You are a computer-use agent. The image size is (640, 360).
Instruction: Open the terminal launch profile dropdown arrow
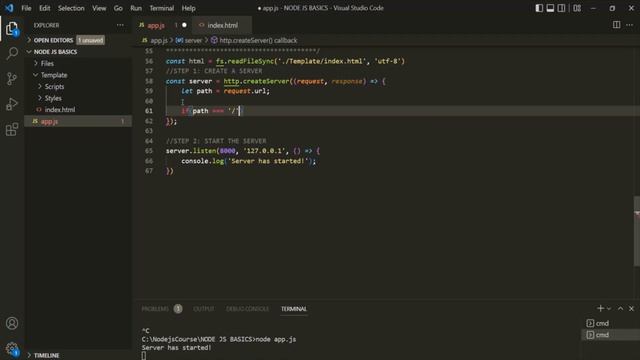point(609,309)
